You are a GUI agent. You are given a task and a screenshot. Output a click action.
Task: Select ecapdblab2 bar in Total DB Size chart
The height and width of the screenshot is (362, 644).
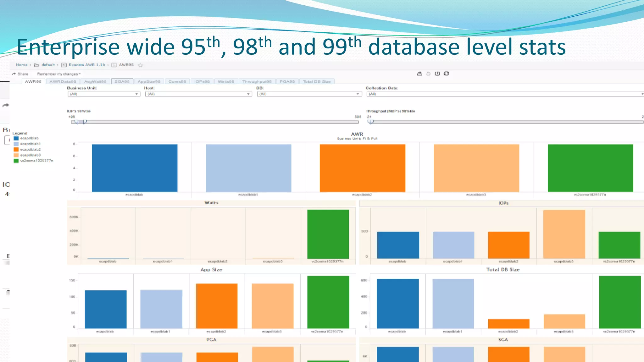pos(509,324)
